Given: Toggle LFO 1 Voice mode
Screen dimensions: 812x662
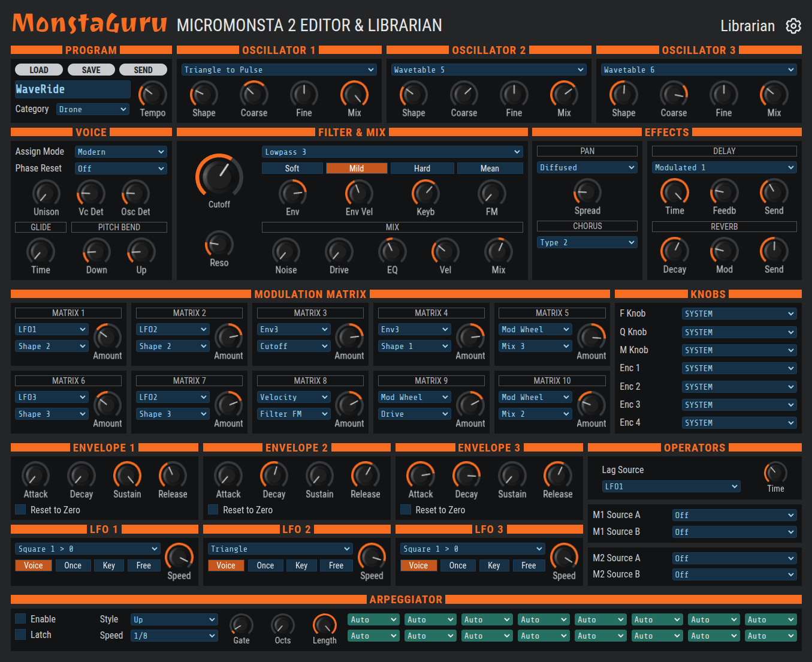Looking at the screenshot, I should click(34, 565).
